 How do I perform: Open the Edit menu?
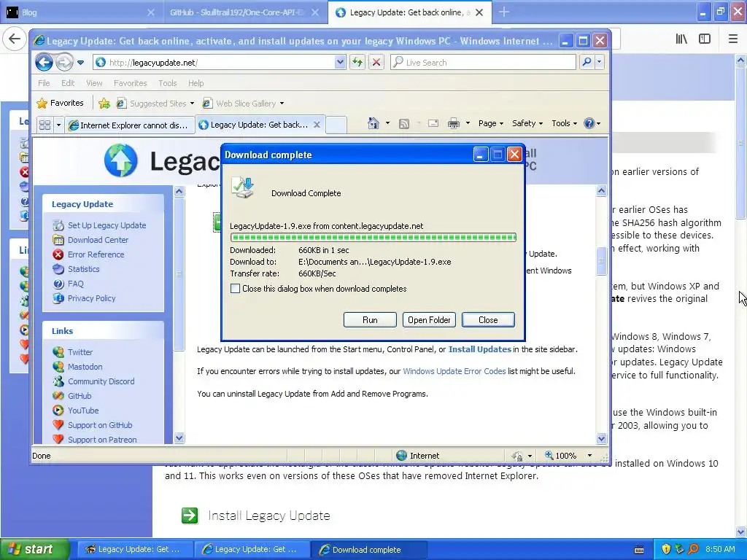point(68,83)
